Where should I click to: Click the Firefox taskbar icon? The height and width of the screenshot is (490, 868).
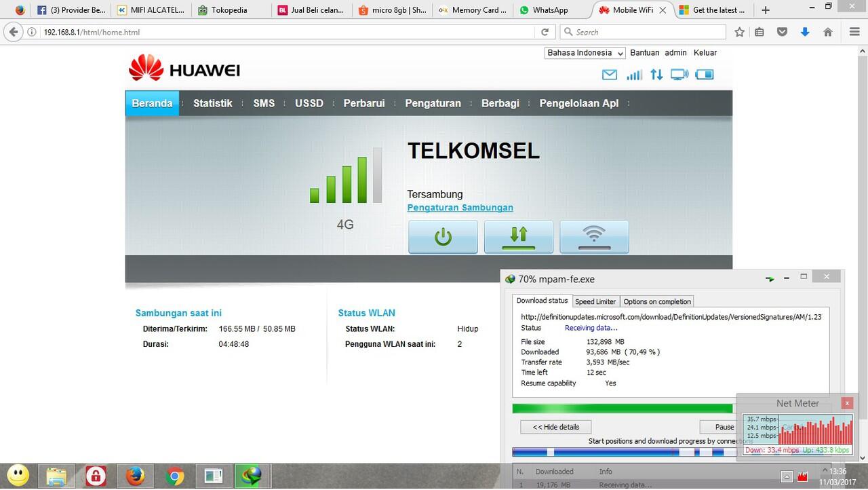click(135, 476)
